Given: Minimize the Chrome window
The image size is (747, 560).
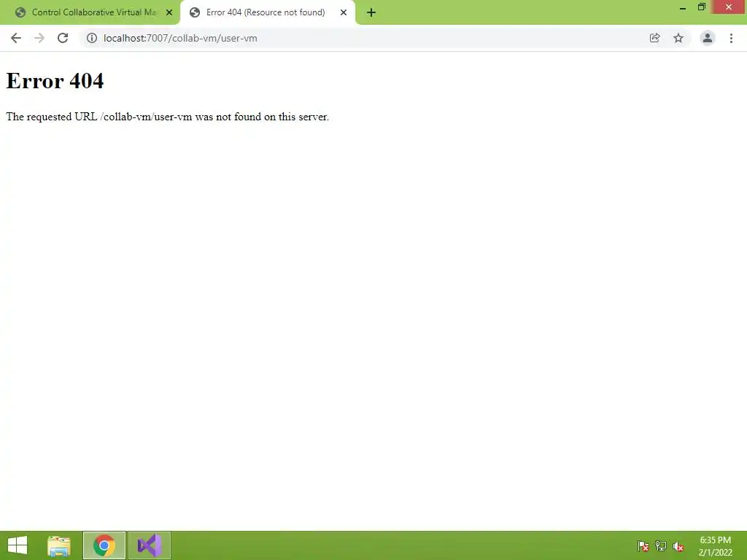Looking at the screenshot, I should [683, 7].
